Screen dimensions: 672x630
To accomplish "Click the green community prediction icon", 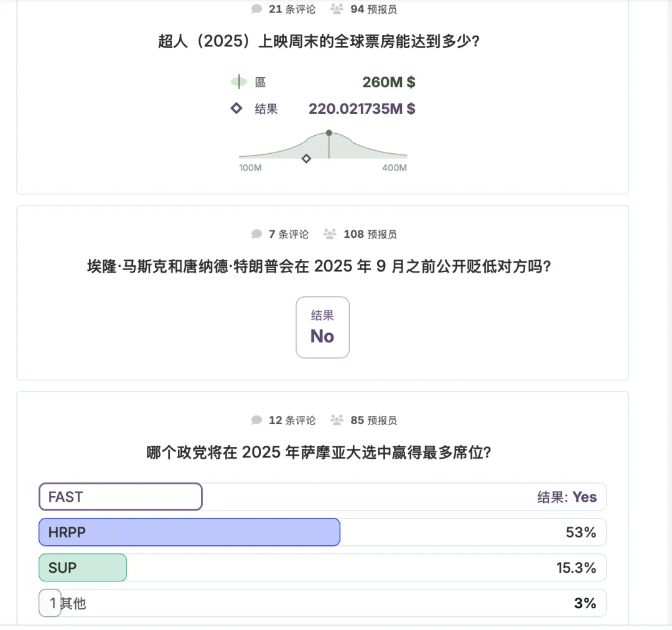I will point(239,82).
